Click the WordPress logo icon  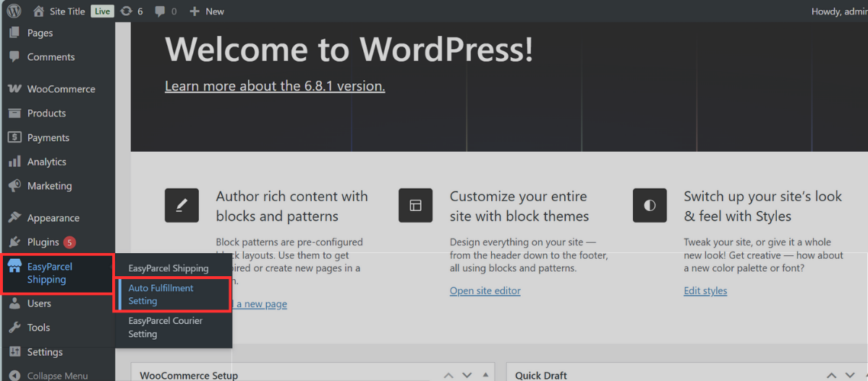coord(14,11)
